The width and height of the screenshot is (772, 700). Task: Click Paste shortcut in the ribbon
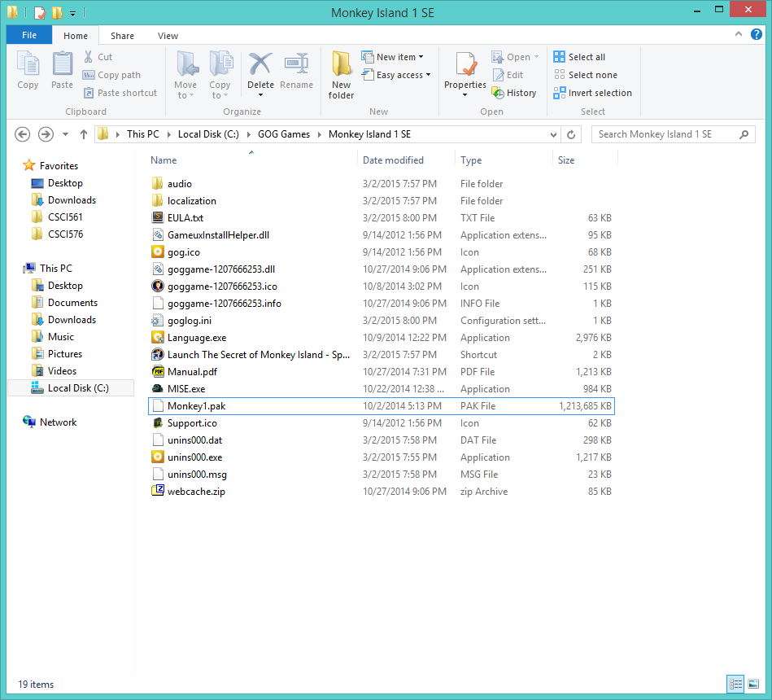[x=120, y=93]
